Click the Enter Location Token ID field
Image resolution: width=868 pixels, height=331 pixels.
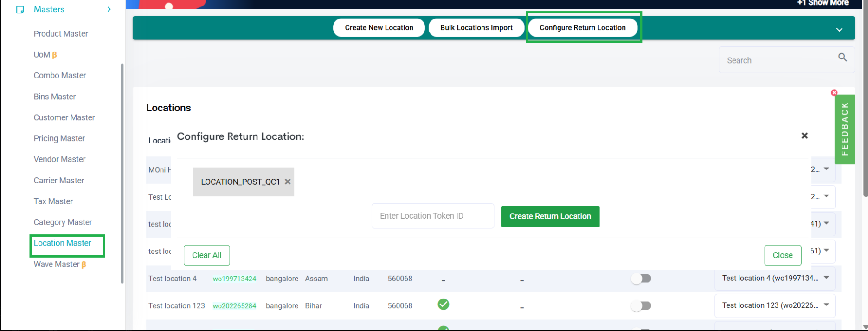[x=433, y=216]
